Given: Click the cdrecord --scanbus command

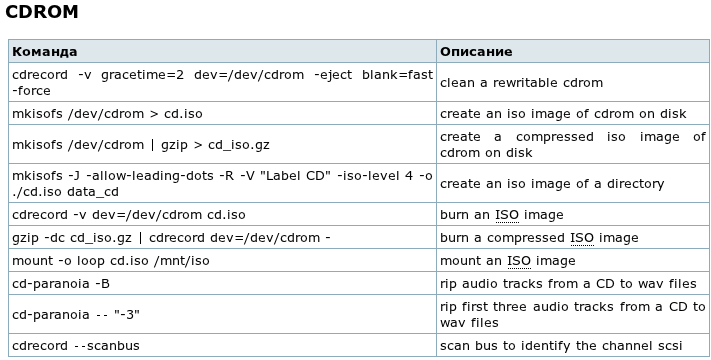Looking at the screenshot, I should point(76,345).
